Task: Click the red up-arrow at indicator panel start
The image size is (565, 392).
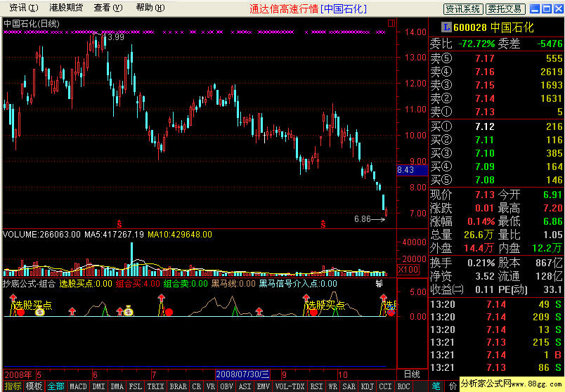Action: (x=13, y=297)
